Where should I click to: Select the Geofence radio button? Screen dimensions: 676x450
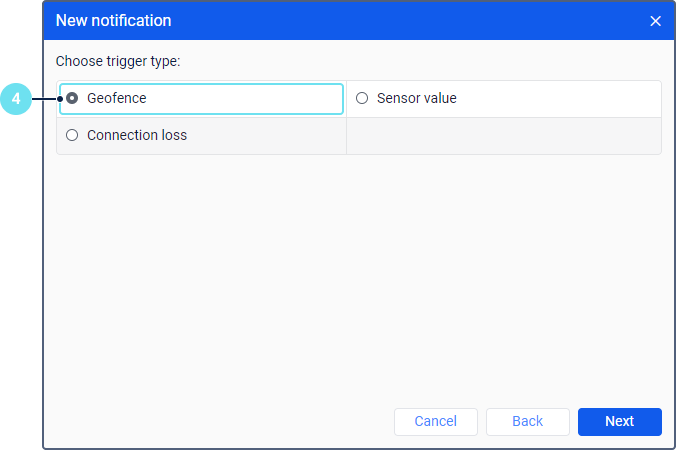click(x=72, y=99)
